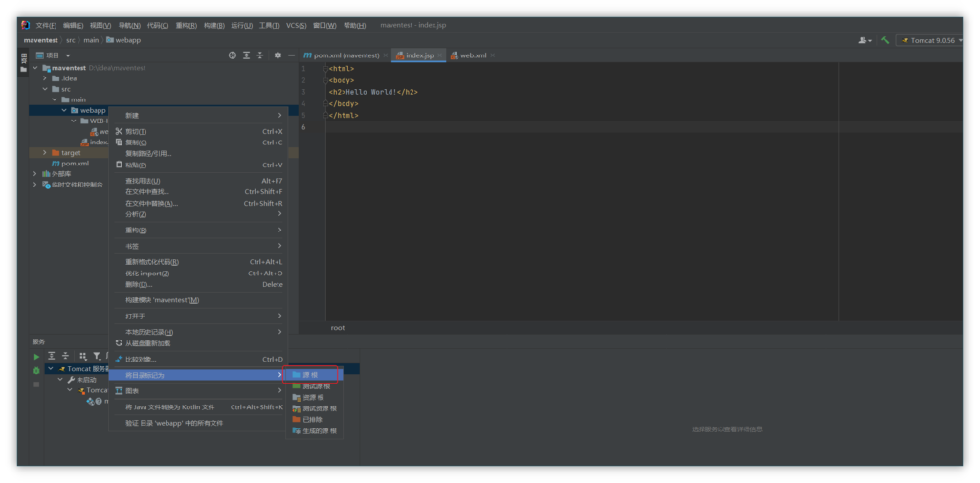Open the 项目 view selector dropdown
The height and width of the screenshot is (483, 980).
click(54, 55)
